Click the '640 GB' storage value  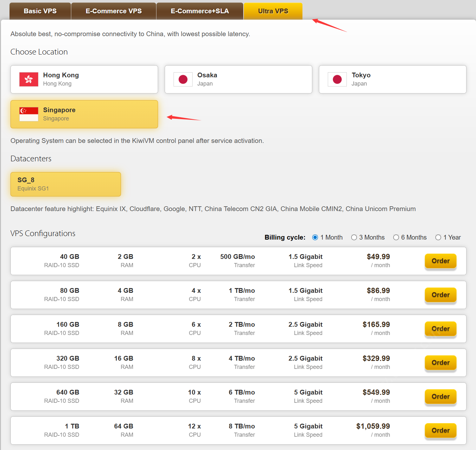(x=68, y=392)
